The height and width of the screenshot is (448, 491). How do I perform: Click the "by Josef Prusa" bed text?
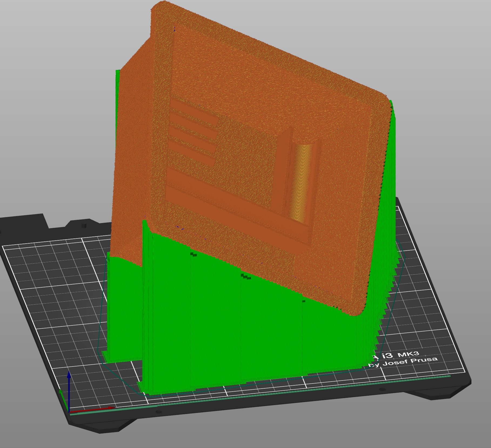(x=402, y=361)
